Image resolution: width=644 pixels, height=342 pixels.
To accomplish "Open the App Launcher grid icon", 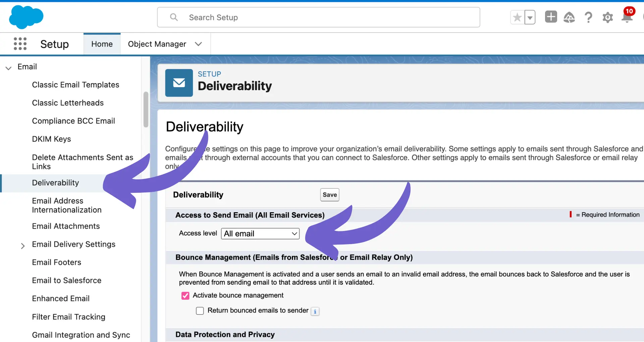I will click(20, 44).
